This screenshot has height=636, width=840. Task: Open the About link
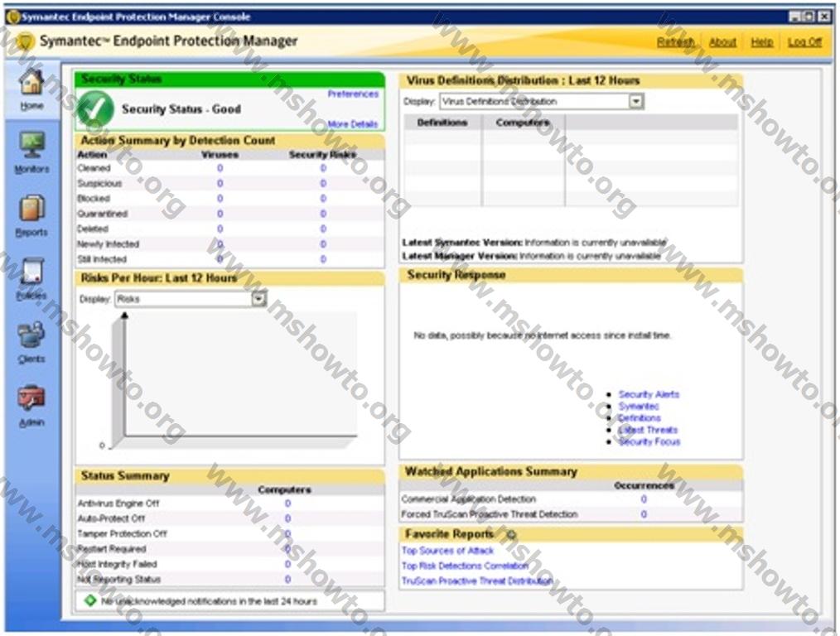[x=722, y=41]
